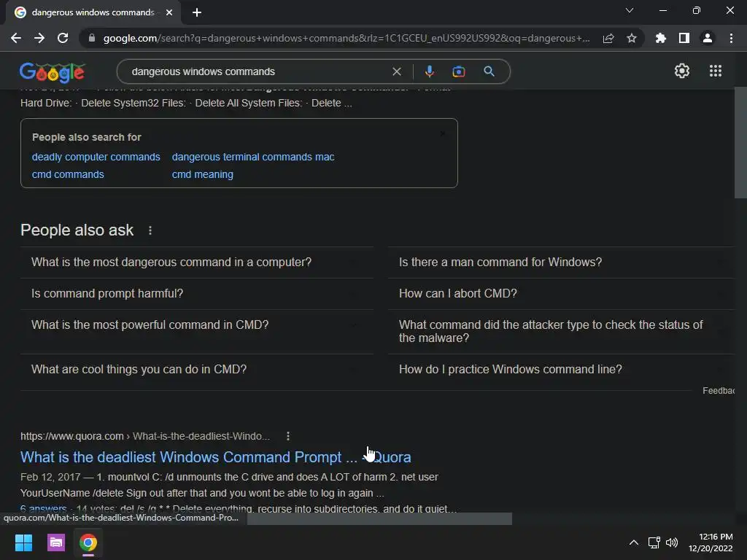Open 'dangerous terminal commands mac' suggestion
Screen dimensions: 747x560
[x=253, y=157]
